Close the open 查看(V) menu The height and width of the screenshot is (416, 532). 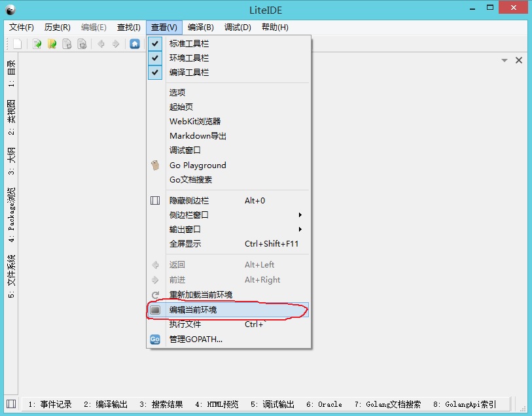tap(164, 27)
